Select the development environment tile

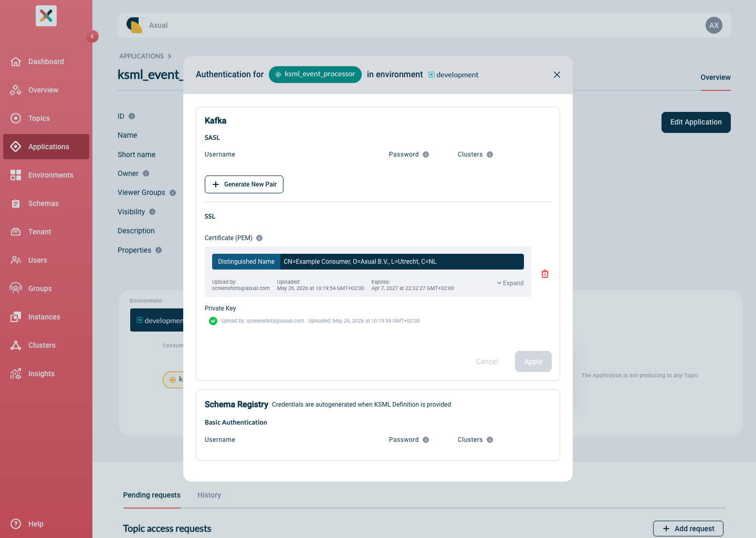click(157, 320)
